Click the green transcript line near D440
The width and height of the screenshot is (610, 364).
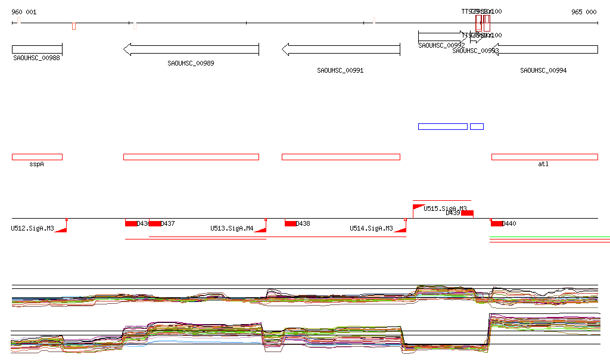tap(550, 237)
